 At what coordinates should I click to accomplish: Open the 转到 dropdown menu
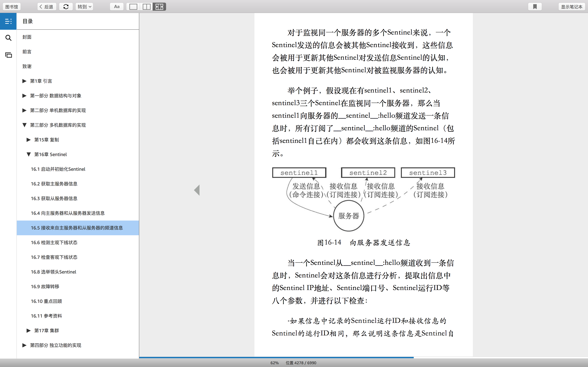[x=84, y=7]
